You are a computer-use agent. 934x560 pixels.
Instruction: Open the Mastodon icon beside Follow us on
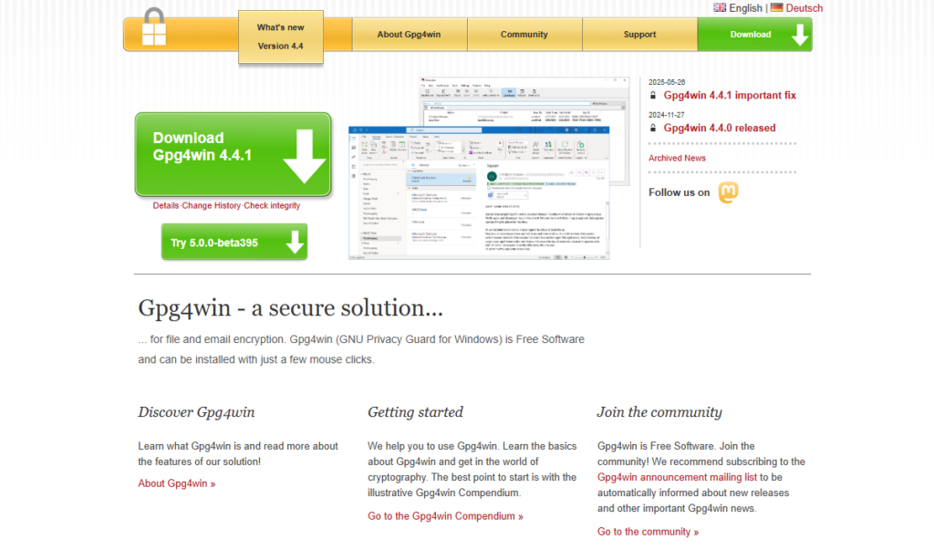[x=728, y=192]
